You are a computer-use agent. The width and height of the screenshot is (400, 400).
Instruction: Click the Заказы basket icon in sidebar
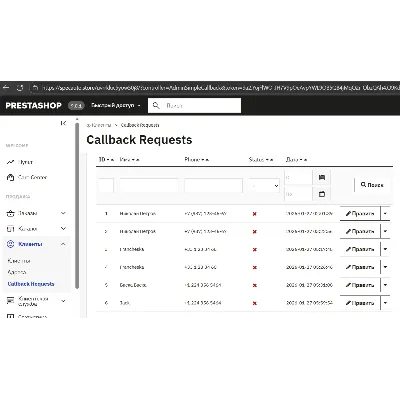click(x=10, y=213)
